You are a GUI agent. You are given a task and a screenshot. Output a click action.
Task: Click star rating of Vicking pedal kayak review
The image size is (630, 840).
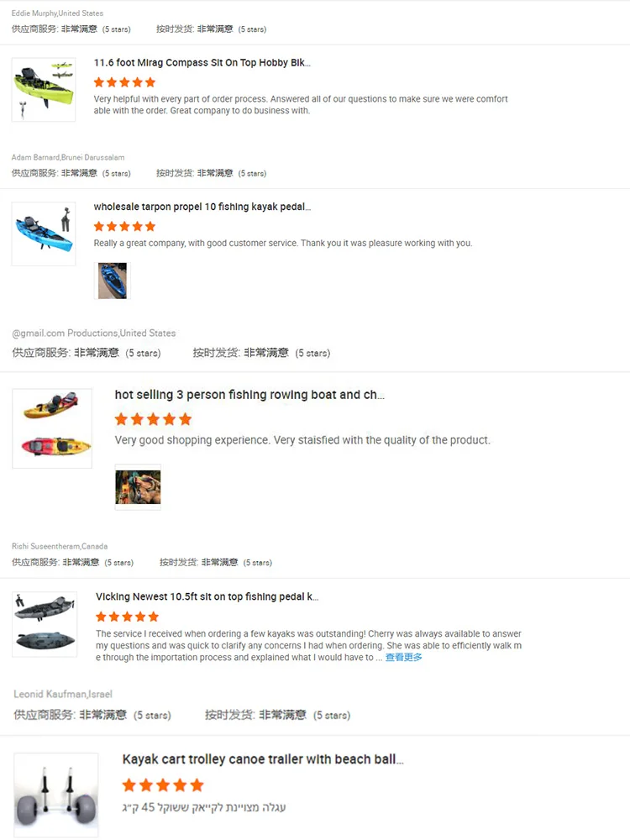(127, 617)
